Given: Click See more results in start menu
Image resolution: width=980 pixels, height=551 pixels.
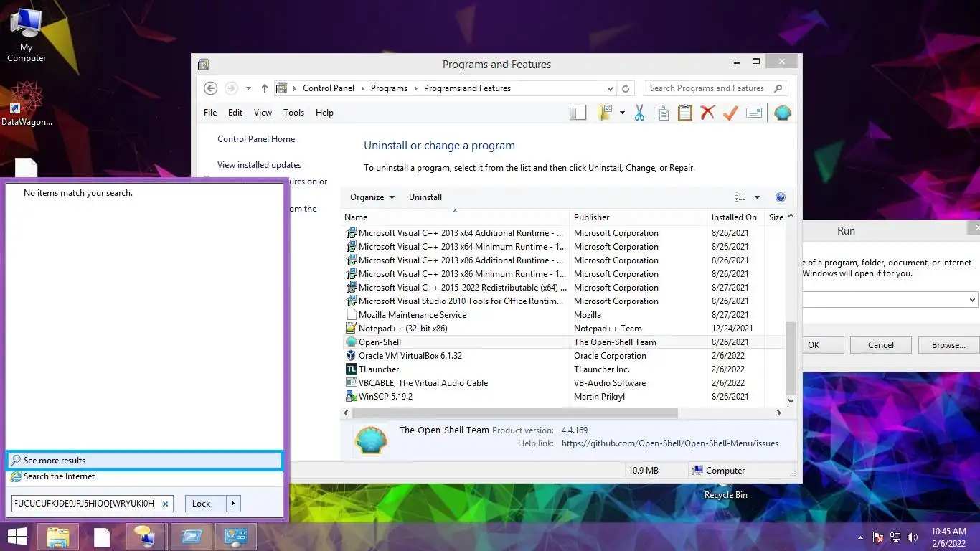Looking at the screenshot, I should (x=144, y=461).
